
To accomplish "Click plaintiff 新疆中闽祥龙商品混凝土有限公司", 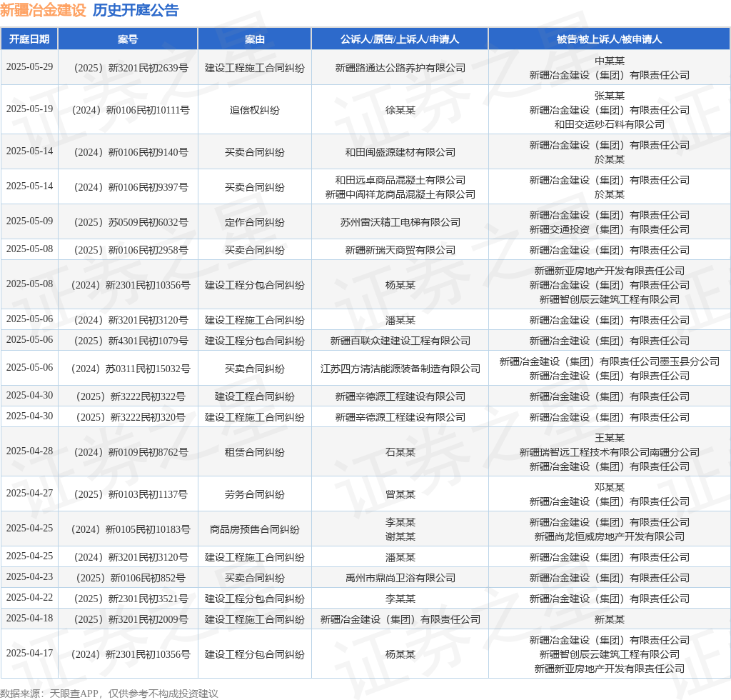I will point(400,194).
